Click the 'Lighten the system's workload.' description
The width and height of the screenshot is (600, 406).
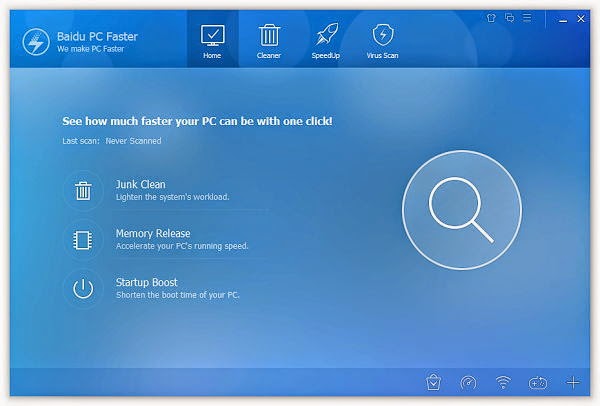(173, 197)
